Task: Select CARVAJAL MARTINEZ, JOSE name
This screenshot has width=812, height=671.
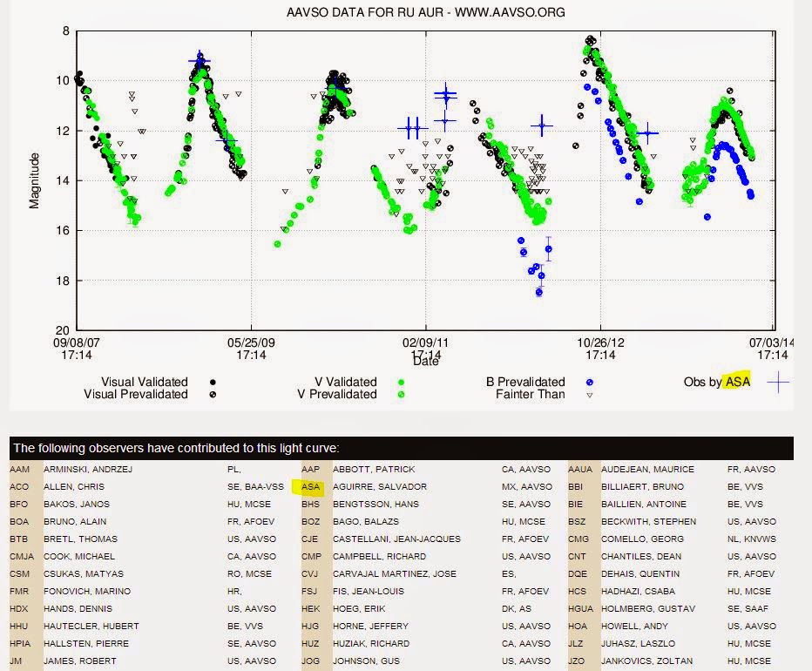Action: [x=395, y=574]
